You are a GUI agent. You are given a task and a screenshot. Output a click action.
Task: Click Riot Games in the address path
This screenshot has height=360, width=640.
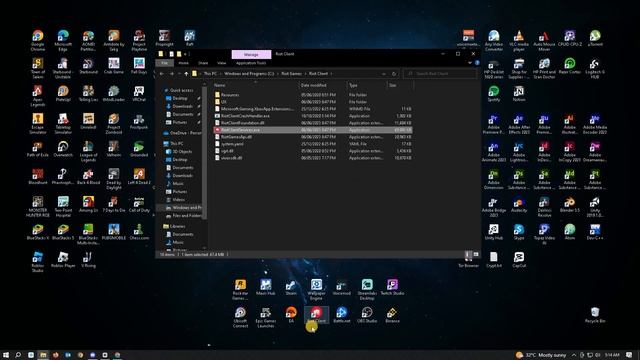(x=291, y=74)
